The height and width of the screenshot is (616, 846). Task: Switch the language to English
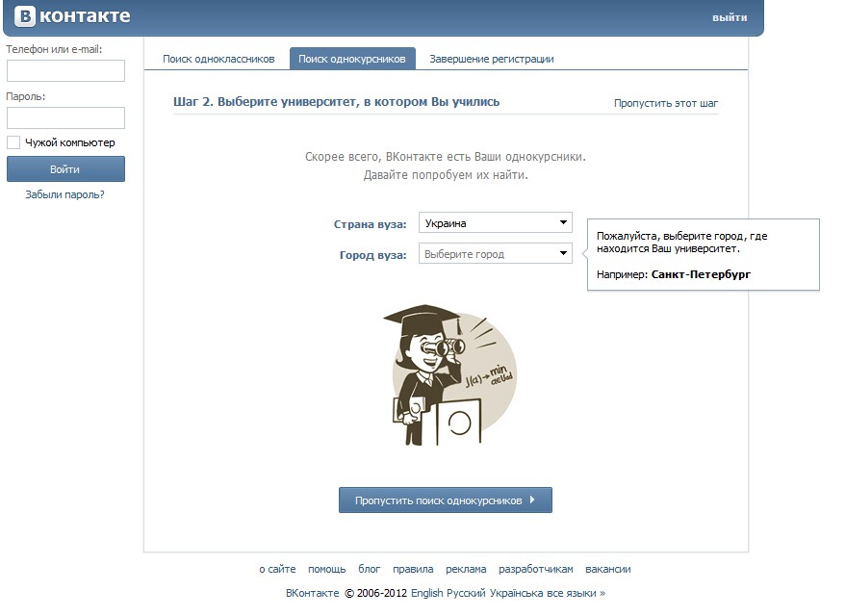(426, 593)
